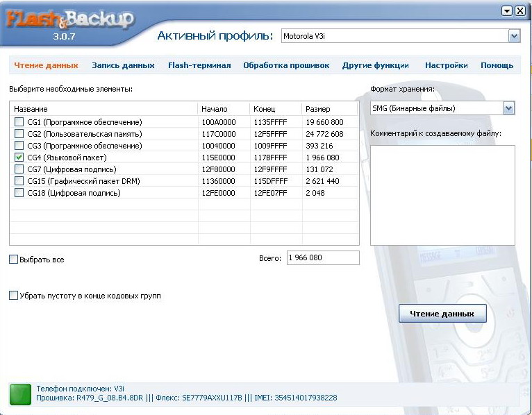
Task: Select size value 2 621 440
Action: point(322,181)
